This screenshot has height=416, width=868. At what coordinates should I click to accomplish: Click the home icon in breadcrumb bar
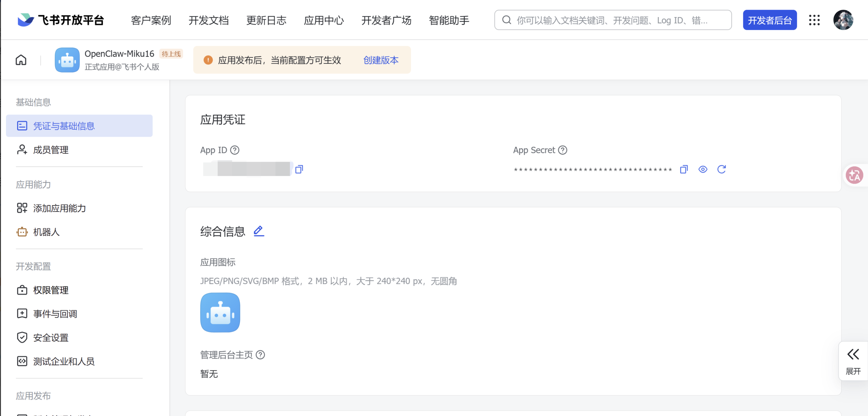click(x=21, y=60)
